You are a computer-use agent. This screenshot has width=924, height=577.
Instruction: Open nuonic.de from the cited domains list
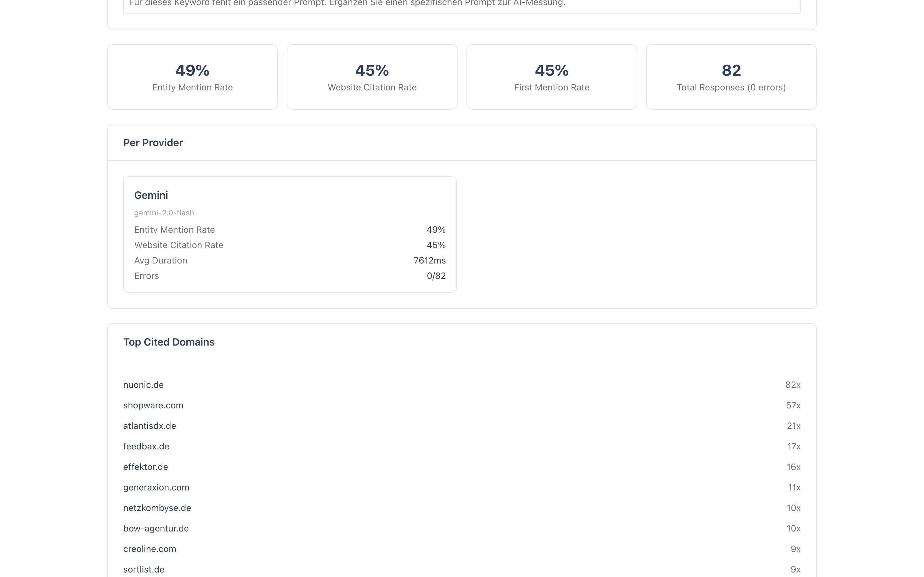143,385
